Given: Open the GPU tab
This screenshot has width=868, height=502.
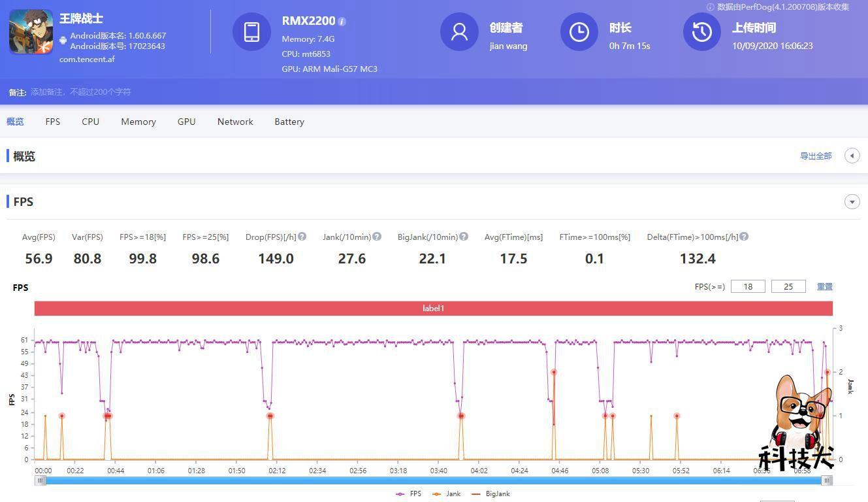Looking at the screenshot, I should pyautogui.click(x=187, y=122).
